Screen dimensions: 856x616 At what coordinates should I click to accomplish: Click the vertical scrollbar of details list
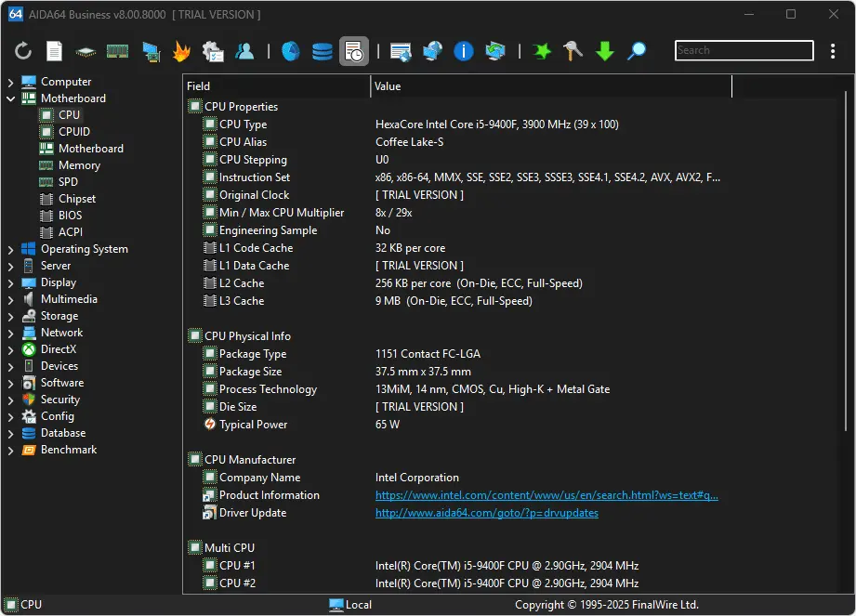tap(845, 262)
